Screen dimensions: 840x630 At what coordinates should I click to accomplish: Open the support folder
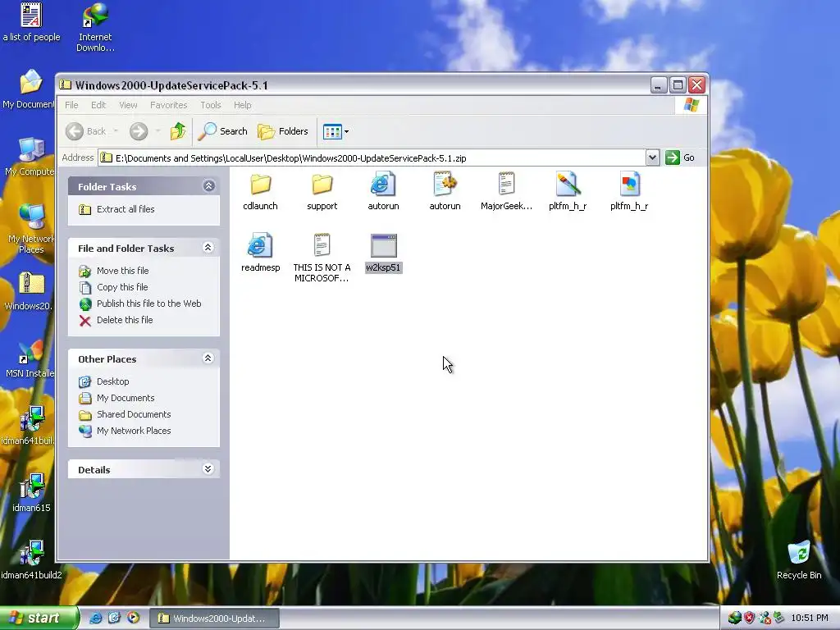pos(322,192)
